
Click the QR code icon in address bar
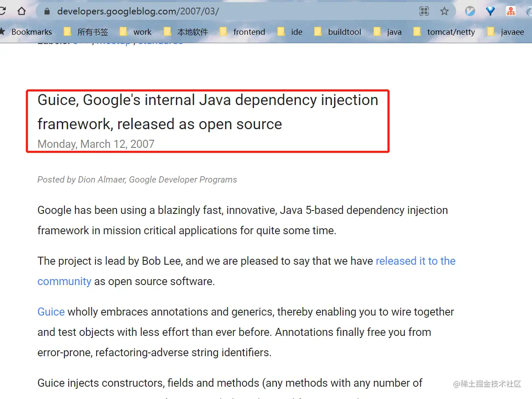[424, 11]
